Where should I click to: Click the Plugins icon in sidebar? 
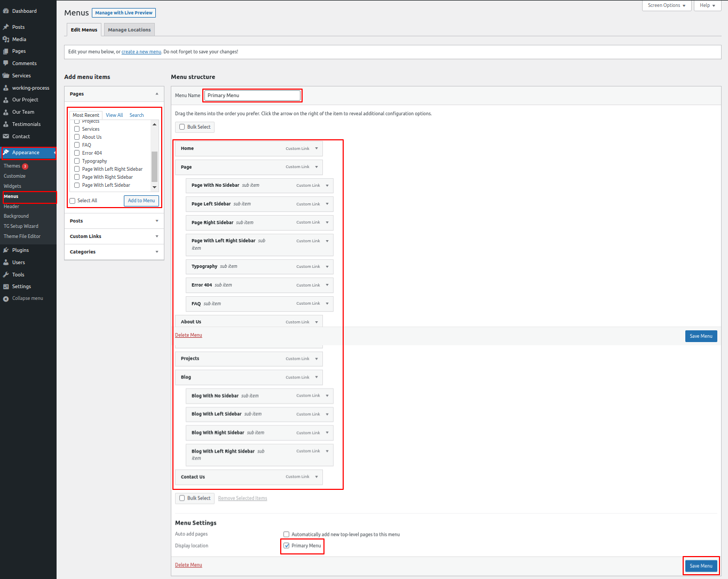[6, 250]
